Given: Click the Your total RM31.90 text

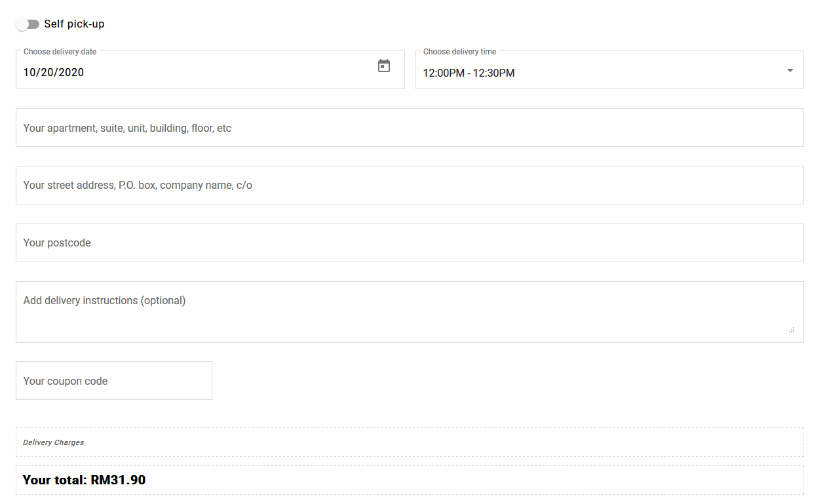Looking at the screenshot, I should pos(84,480).
